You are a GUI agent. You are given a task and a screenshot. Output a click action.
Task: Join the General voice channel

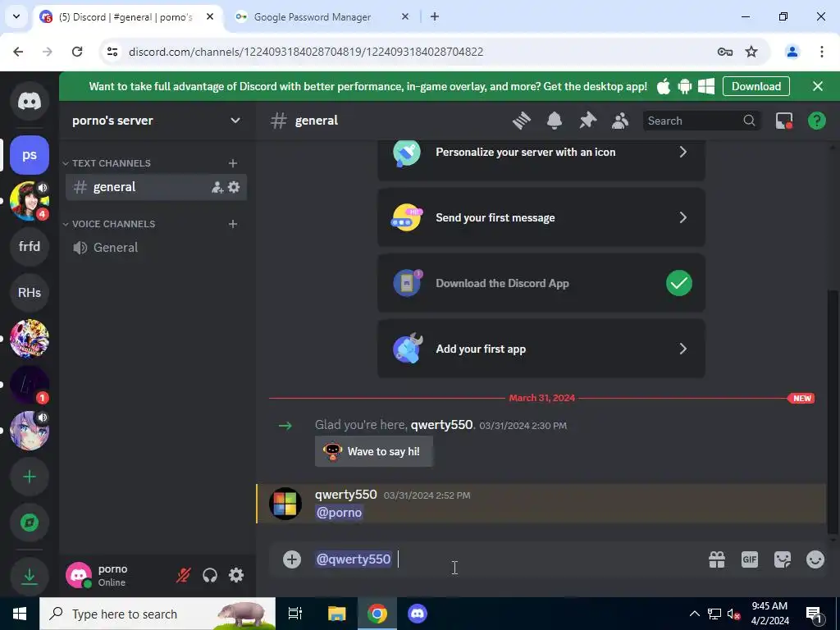[156, 248]
